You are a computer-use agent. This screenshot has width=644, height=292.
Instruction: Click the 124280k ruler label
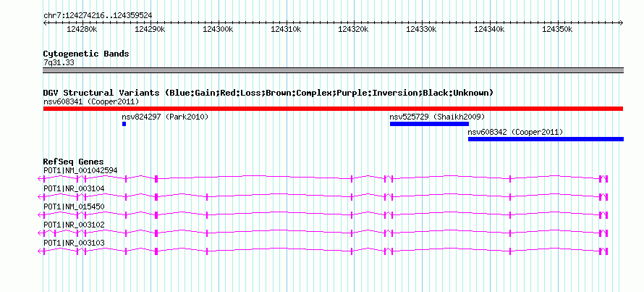[x=82, y=29]
